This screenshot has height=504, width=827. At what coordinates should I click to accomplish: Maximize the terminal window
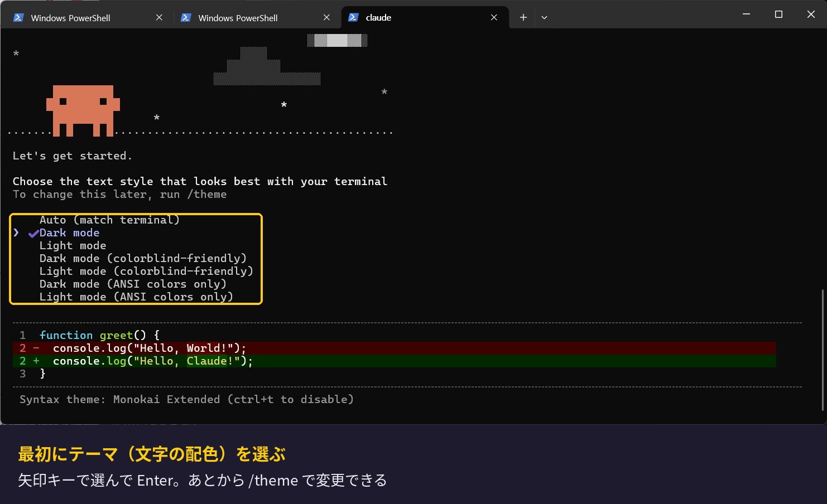778,14
